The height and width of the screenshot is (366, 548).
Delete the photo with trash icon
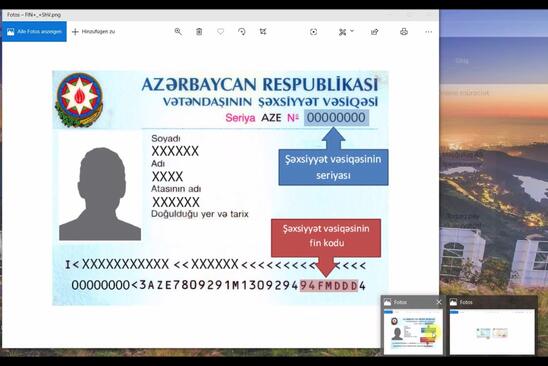tap(199, 32)
